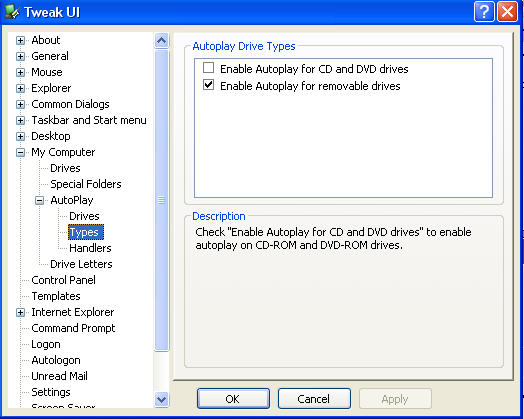The width and height of the screenshot is (524, 419).
Task: Select Special Folders item
Action: [x=86, y=184]
